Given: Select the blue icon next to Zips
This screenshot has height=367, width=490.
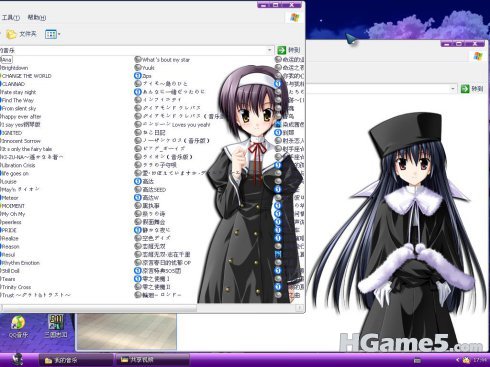Looking at the screenshot, I should pyautogui.click(x=138, y=76).
